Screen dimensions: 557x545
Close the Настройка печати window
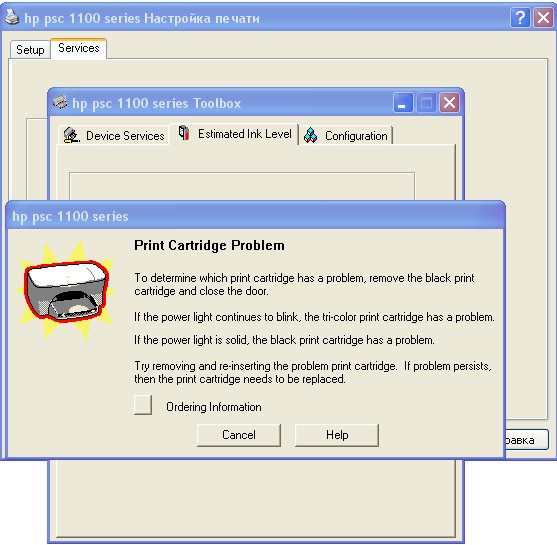click(x=544, y=17)
